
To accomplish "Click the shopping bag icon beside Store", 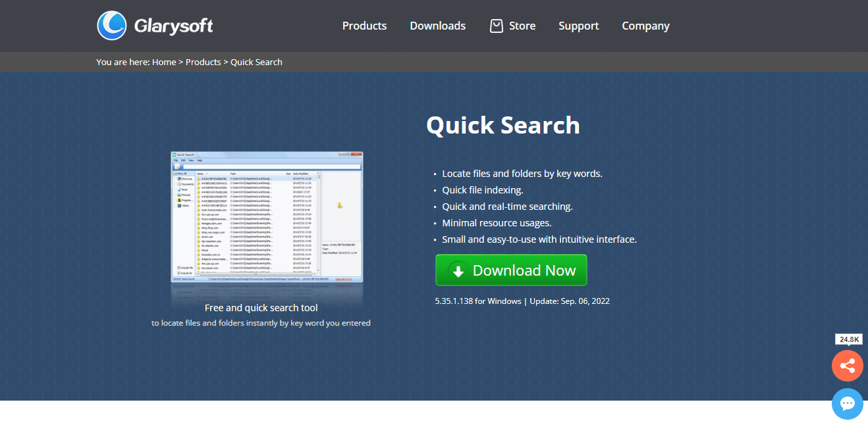I will coord(497,26).
